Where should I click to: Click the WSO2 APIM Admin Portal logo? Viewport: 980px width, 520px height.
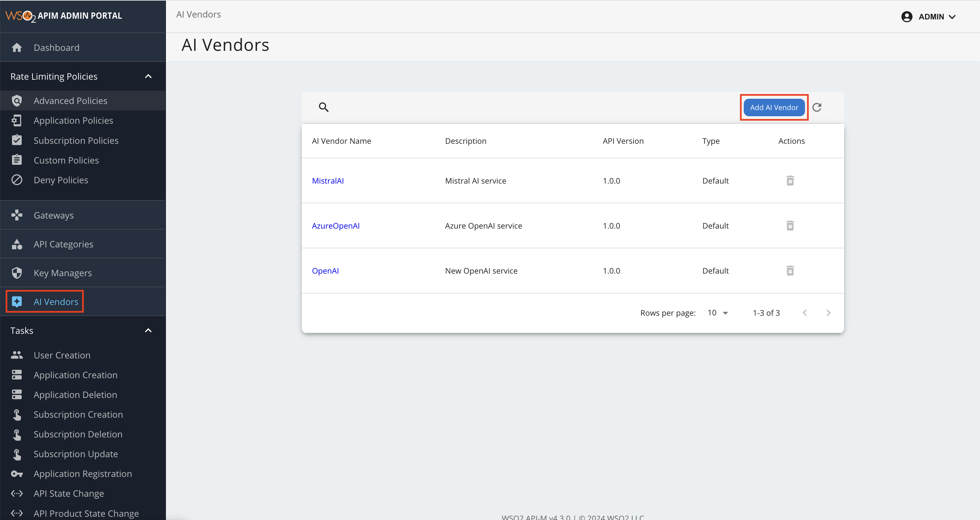click(64, 16)
